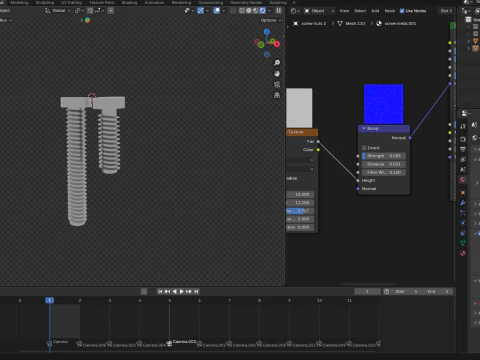The height and width of the screenshot is (360, 480).
Task: Switch to the UV Editing workspace tab
Action: [71, 3]
